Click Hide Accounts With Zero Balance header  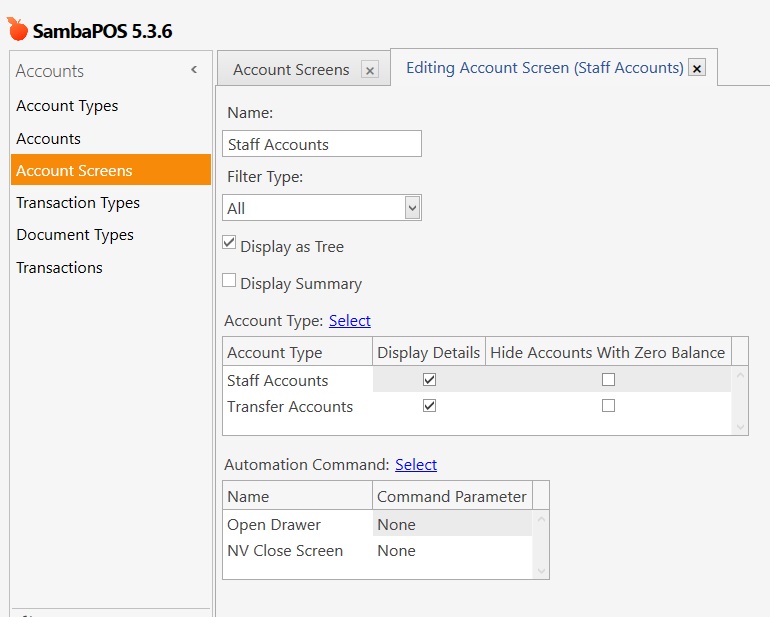click(608, 352)
